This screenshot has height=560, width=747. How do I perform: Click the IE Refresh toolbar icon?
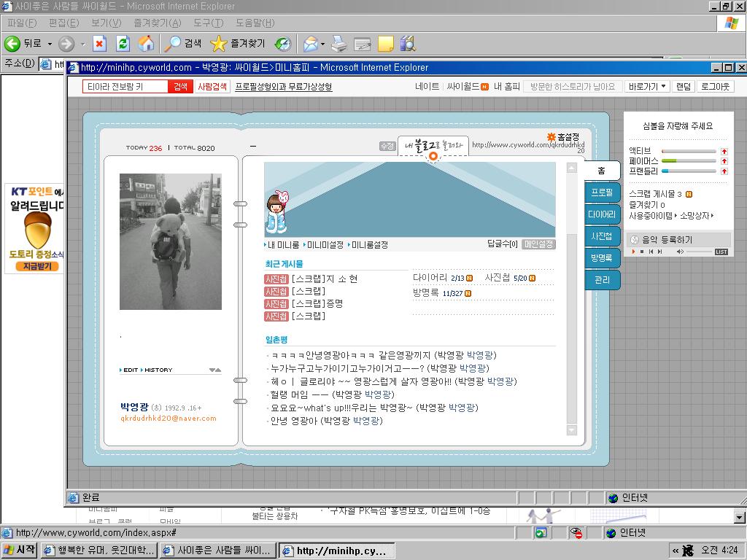click(x=123, y=43)
